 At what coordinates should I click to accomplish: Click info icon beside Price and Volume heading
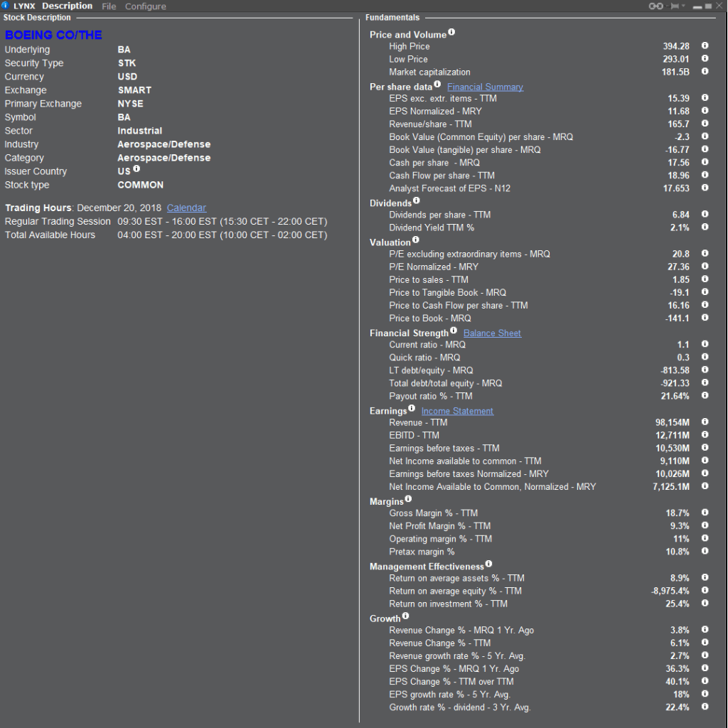pyautogui.click(x=451, y=32)
